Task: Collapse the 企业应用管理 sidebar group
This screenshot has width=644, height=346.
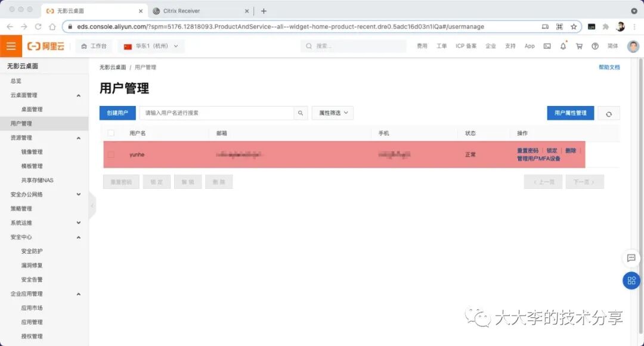Action: (x=79, y=294)
